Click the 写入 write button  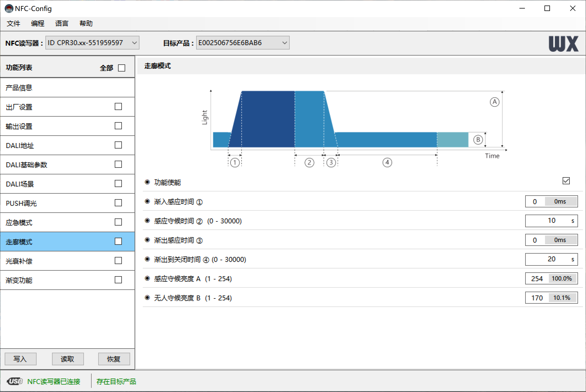21,359
